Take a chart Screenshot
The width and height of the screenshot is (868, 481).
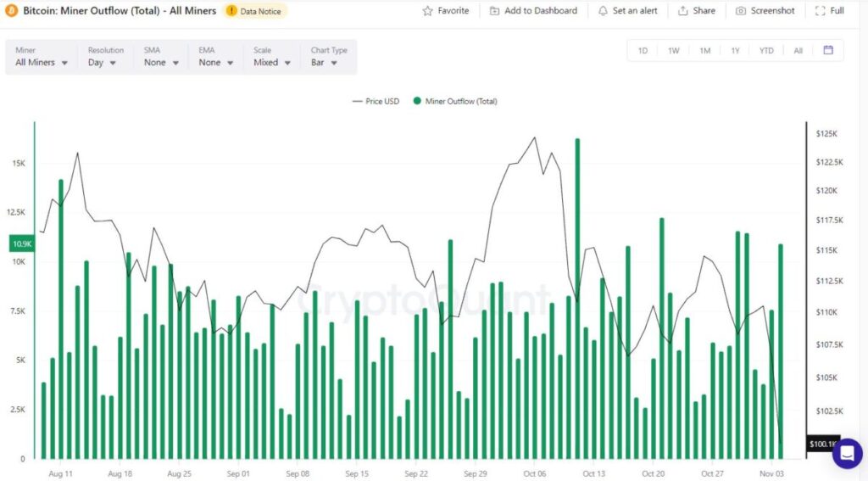[765, 11]
